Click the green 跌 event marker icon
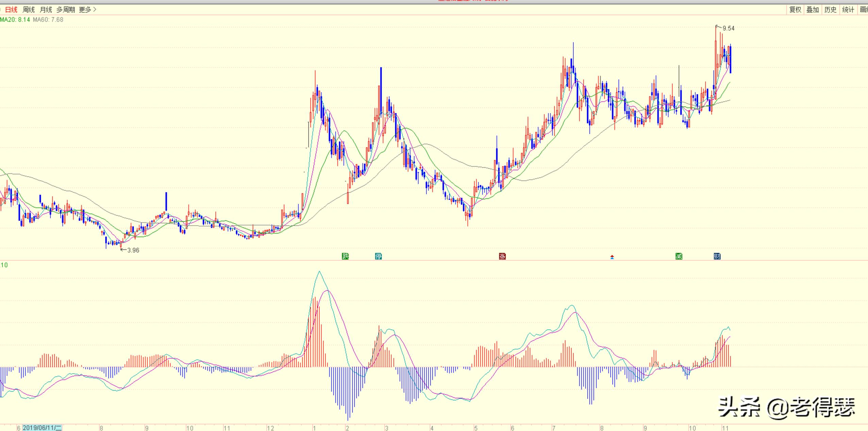The image size is (868, 431). 345,256
